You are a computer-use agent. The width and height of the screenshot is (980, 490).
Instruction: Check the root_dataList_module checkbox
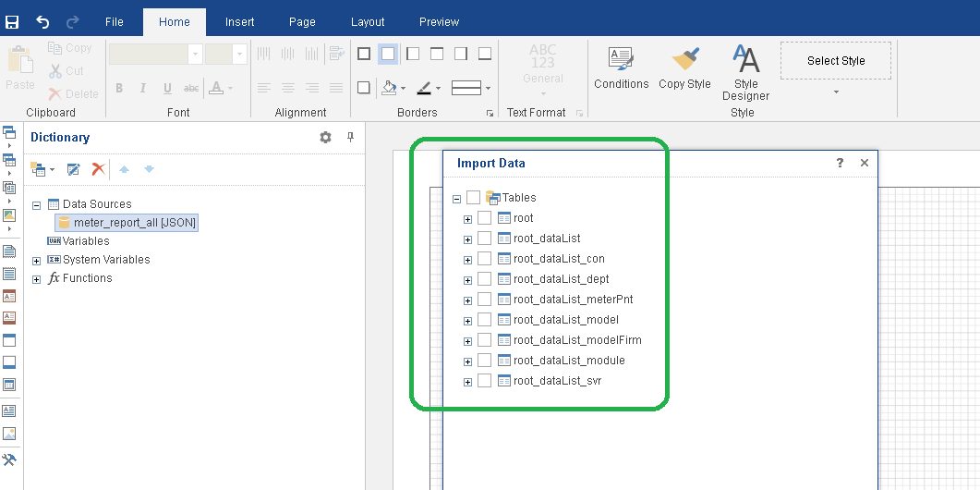(x=484, y=361)
